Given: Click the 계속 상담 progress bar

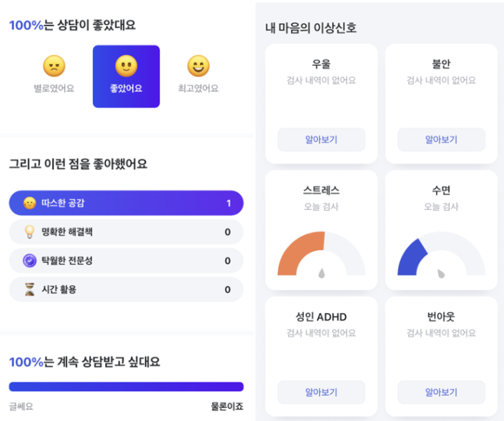Looking at the screenshot, I should 126,386.
